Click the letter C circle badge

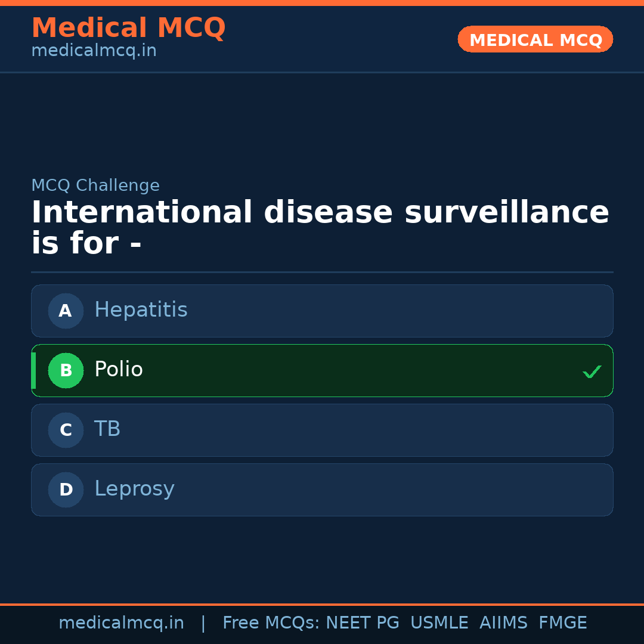(66, 430)
